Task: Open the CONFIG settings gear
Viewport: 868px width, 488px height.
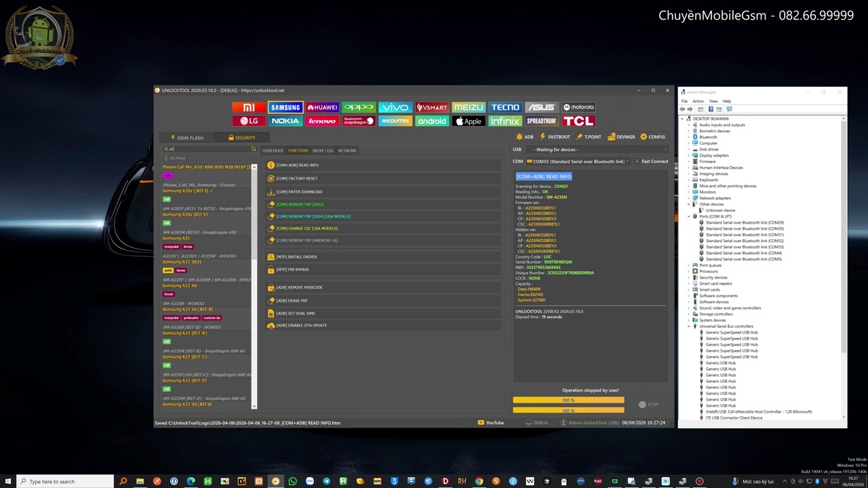Action: pos(652,137)
